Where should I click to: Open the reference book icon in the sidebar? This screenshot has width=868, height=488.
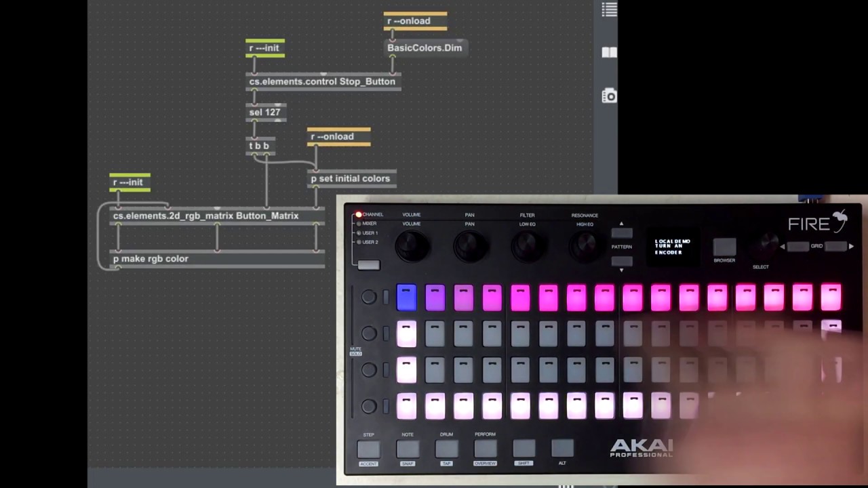pos(609,53)
